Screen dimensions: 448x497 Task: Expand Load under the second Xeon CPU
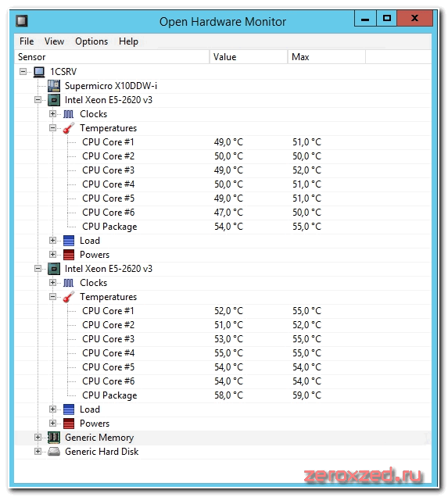[x=52, y=409]
